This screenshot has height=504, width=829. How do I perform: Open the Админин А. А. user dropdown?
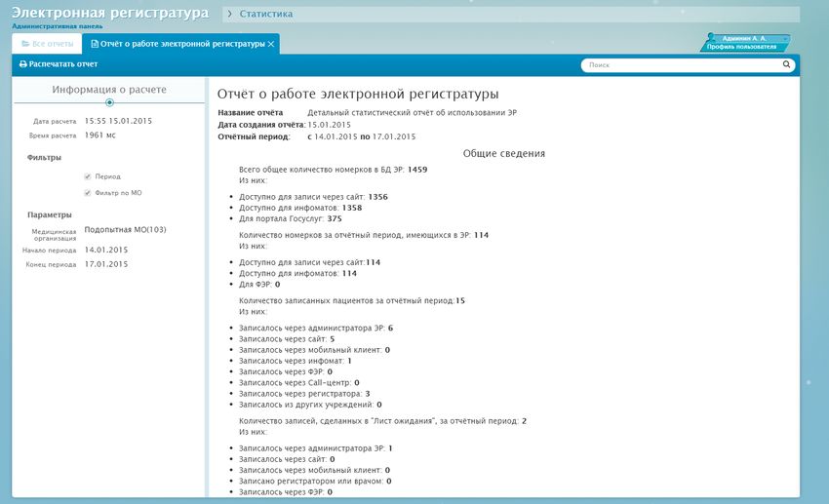click(745, 38)
